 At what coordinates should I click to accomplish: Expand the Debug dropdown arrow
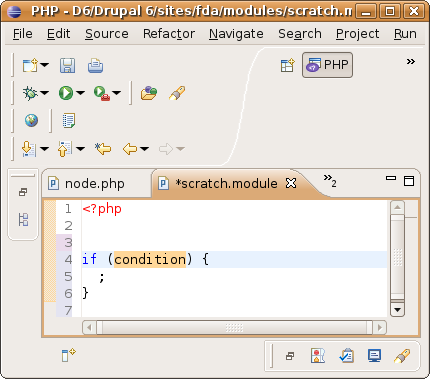[x=44, y=93]
